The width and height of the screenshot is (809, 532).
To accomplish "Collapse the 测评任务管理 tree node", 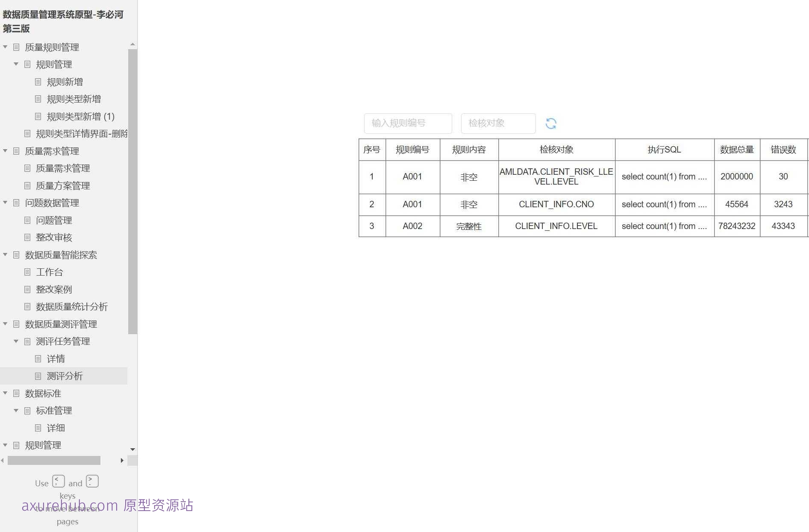I will click(x=16, y=341).
